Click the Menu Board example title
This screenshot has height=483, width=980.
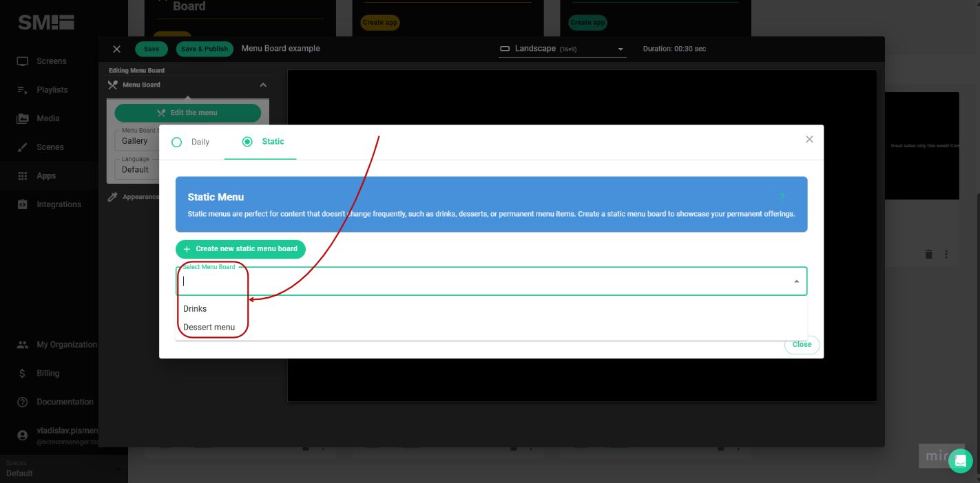point(280,49)
